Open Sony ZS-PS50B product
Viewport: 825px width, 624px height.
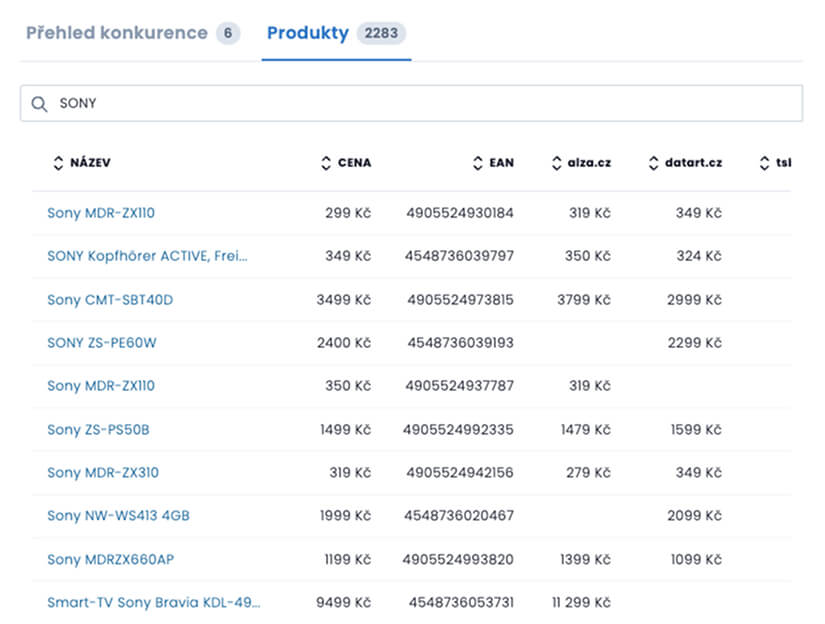[x=98, y=430]
